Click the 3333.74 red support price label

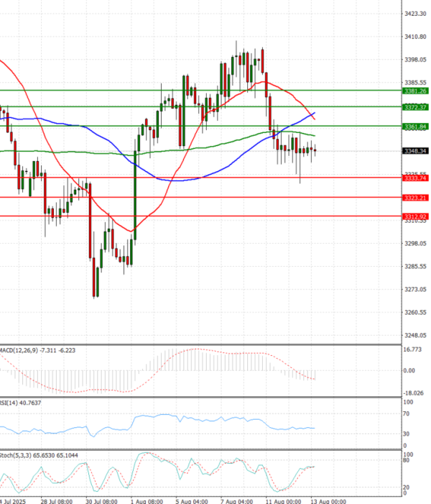[x=416, y=178]
